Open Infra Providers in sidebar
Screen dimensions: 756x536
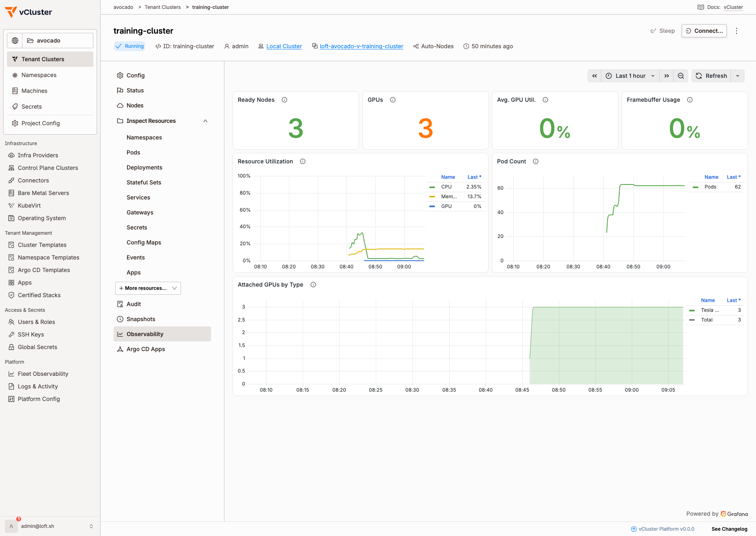(x=38, y=155)
